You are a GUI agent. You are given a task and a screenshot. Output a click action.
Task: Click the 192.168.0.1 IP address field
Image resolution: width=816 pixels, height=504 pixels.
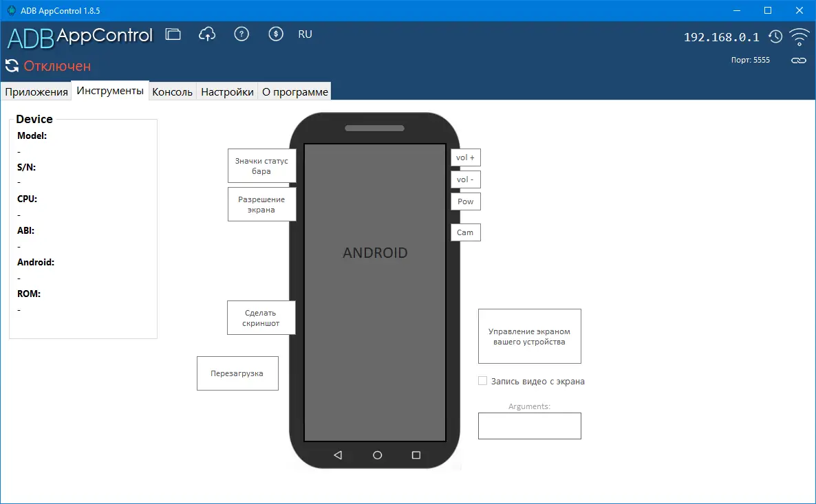pyautogui.click(x=721, y=37)
